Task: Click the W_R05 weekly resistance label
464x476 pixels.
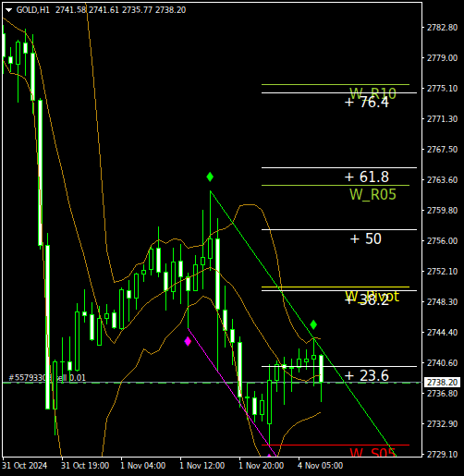Action: [x=372, y=194]
